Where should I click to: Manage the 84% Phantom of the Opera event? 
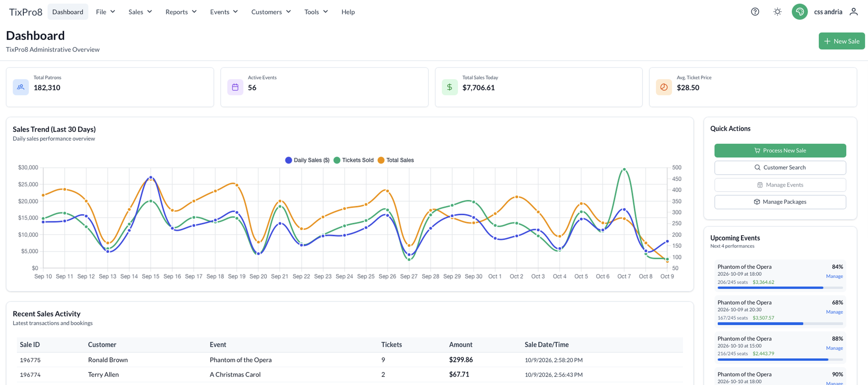click(x=834, y=276)
